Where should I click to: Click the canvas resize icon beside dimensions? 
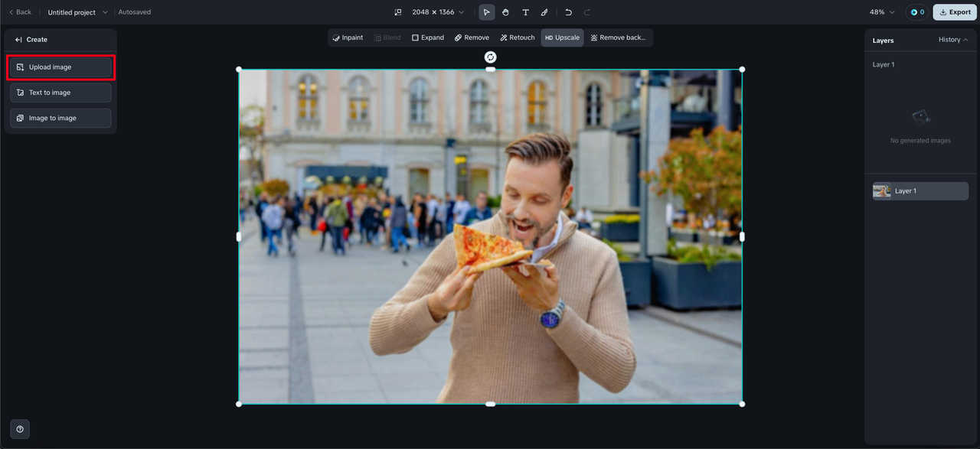pos(398,12)
